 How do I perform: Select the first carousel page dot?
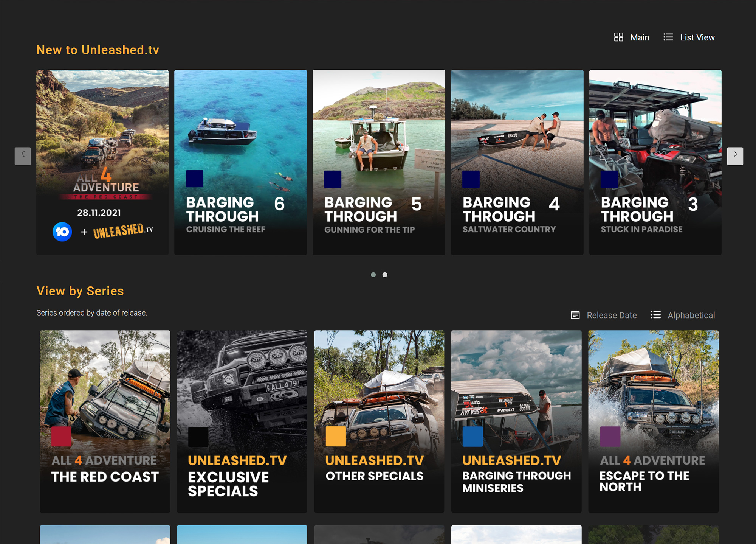(373, 275)
